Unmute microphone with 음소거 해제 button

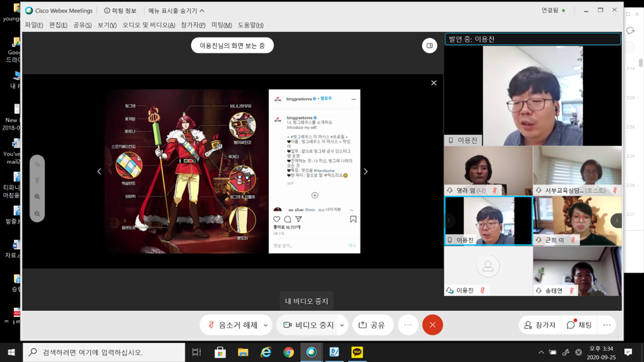click(x=232, y=325)
